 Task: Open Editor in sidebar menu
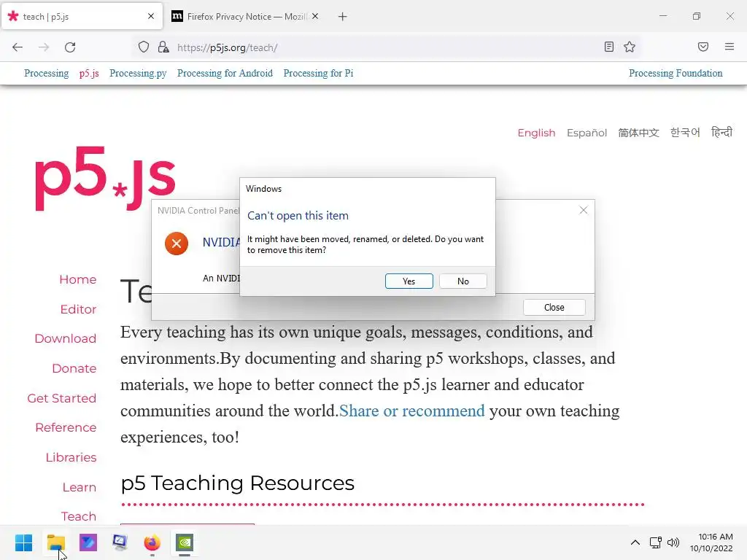click(x=78, y=309)
